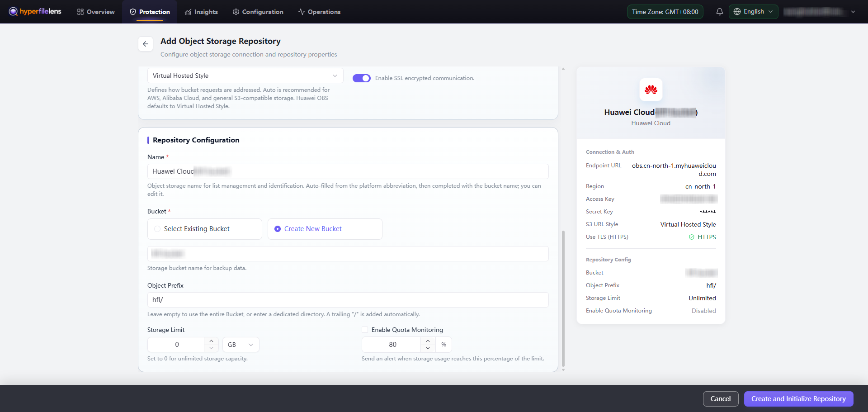Click the Configuration gear icon
868x412 pixels.
236,12
